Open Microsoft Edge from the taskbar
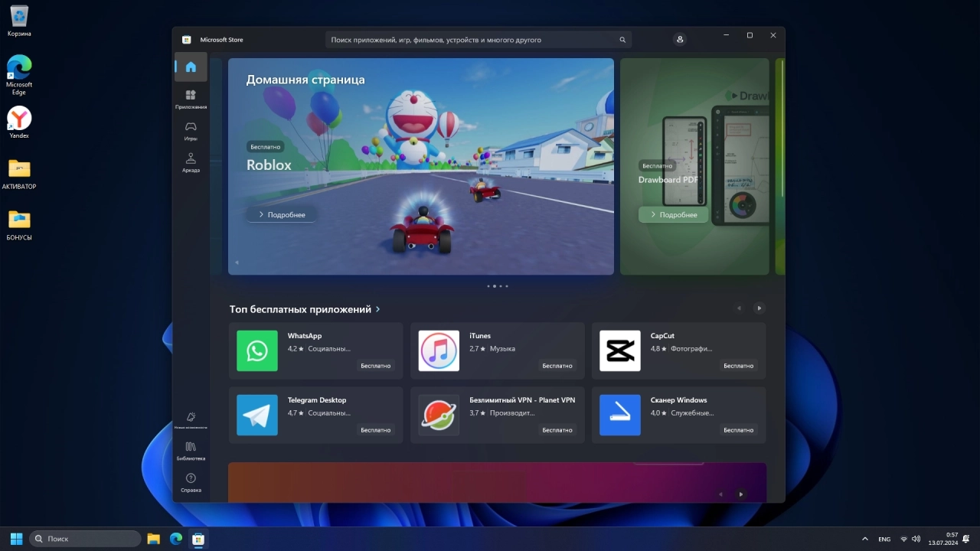 [x=175, y=539]
